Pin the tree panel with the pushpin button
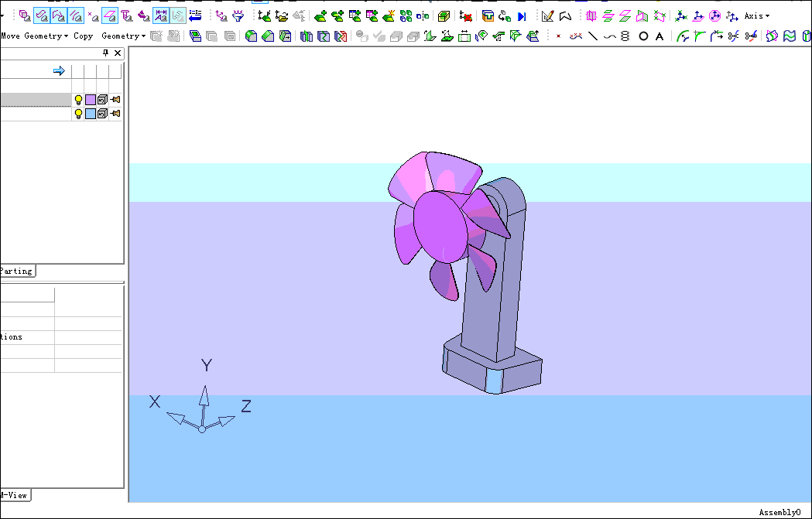Image resolution: width=812 pixels, height=519 pixels. coord(105,53)
